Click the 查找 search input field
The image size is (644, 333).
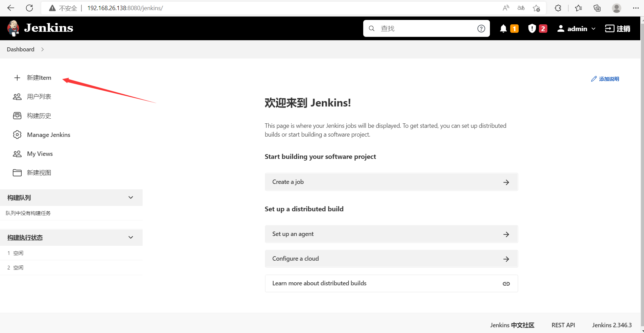pyautogui.click(x=426, y=28)
